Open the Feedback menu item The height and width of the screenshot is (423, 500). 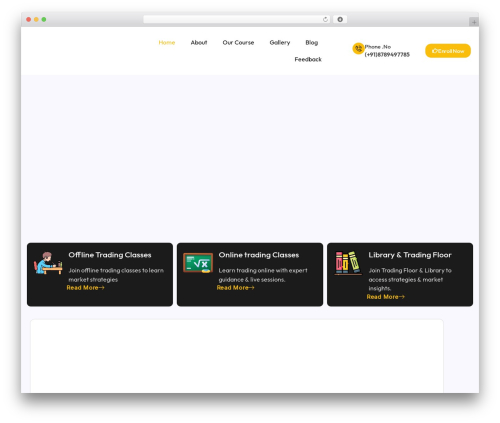click(308, 59)
